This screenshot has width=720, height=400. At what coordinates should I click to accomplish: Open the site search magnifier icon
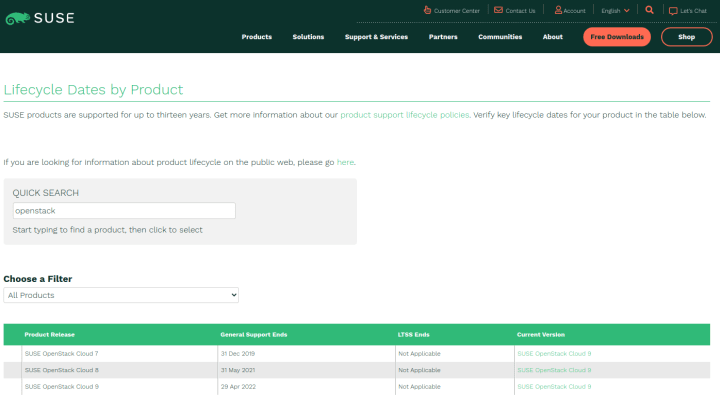(649, 10)
